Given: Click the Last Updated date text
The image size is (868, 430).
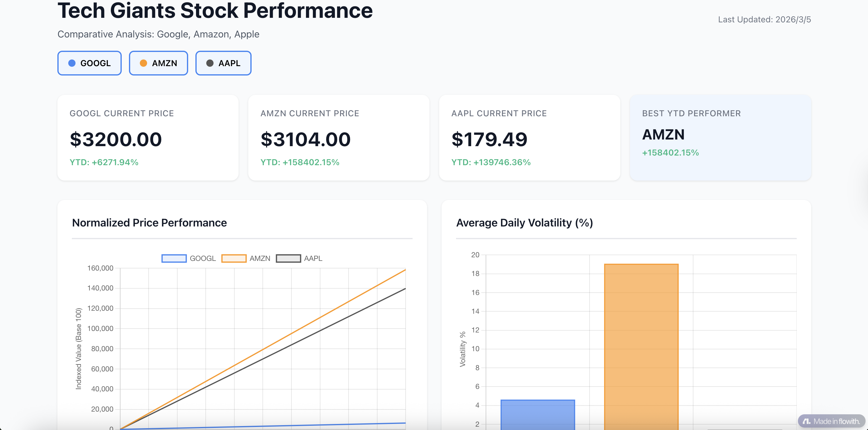Looking at the screenshot, I should tap(765, 19).
